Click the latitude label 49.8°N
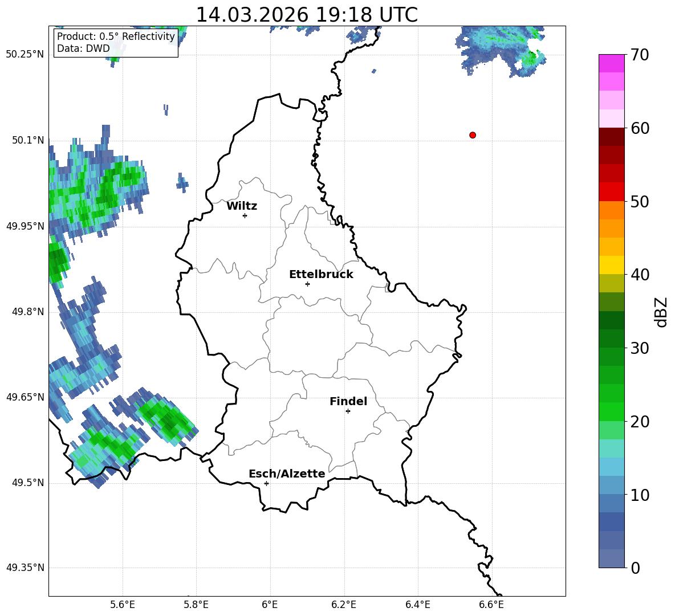Viewport: 675px width, 616px height. pos(29,312)
